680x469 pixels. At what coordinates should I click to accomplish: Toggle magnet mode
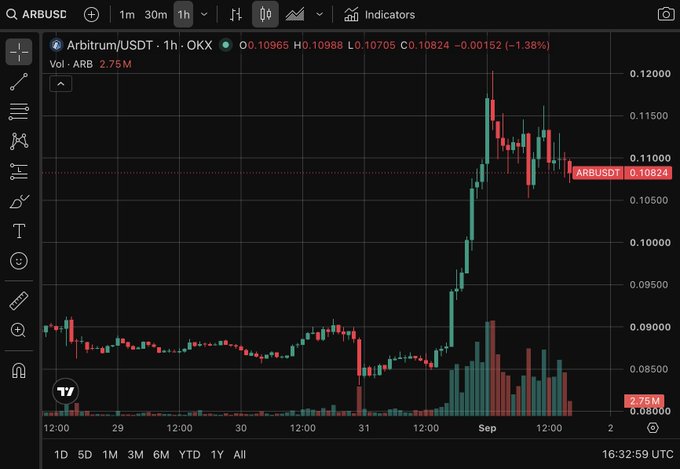click(x=19, y=370)
